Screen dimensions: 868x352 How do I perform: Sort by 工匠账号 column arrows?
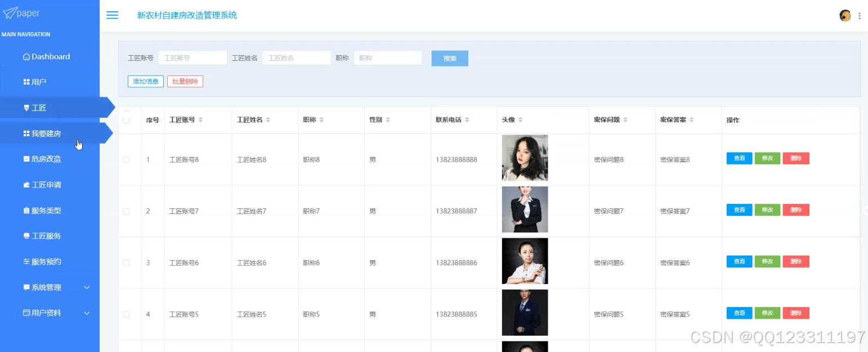[x=201, y=120]
